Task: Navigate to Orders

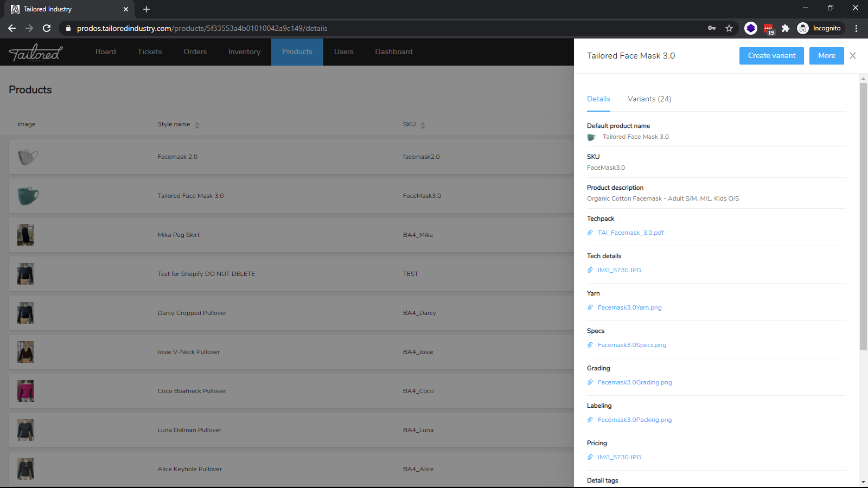Action: (195, 52)
